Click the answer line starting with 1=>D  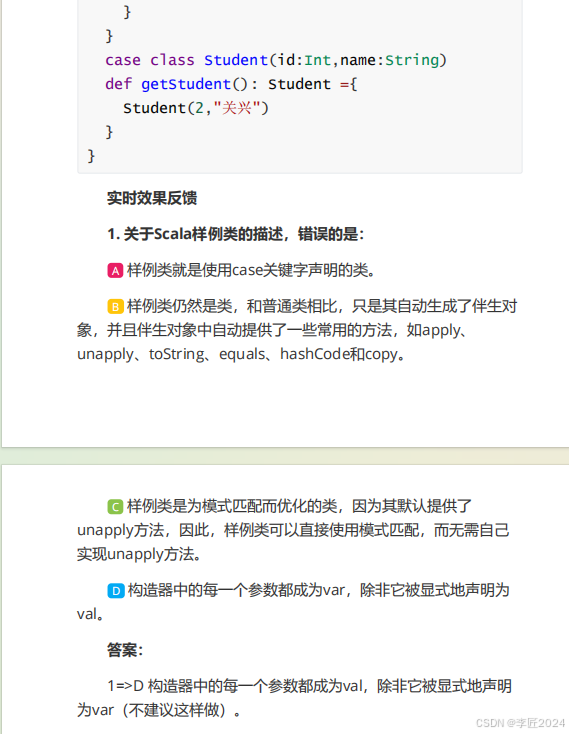click(x=294, y=698)
